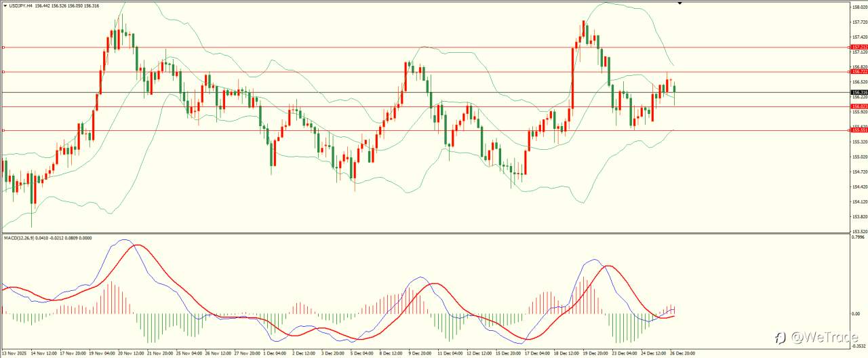Click the 155.020 price scale value

click(859, 157)
